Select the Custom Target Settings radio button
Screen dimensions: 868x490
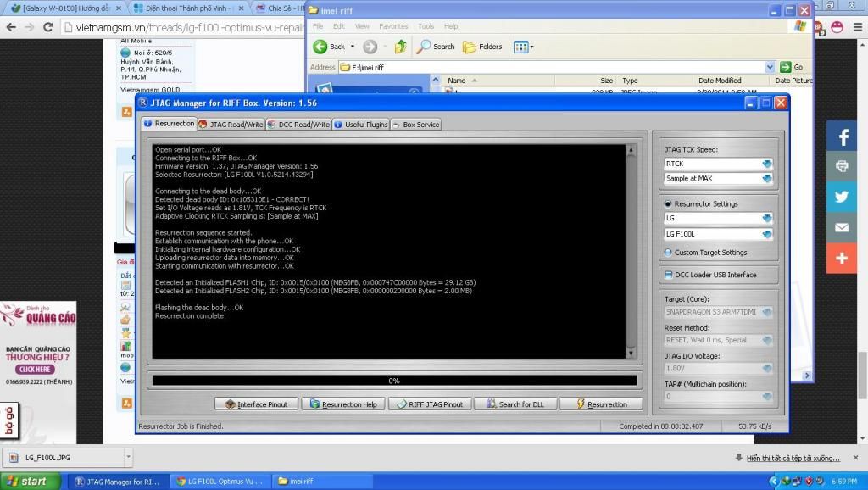pos(668,253)
